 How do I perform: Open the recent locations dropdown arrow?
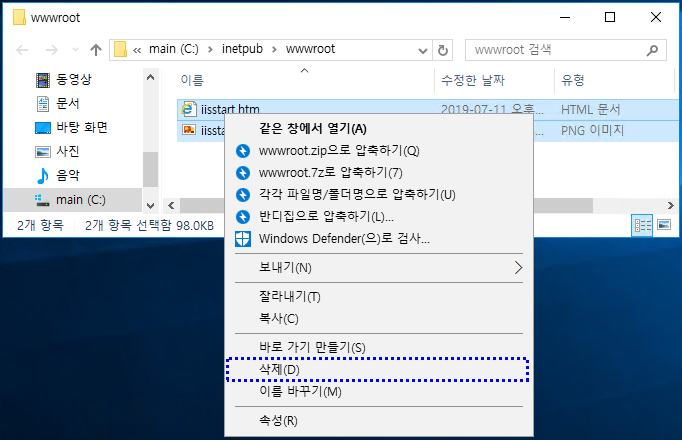(x=75, y=50)
